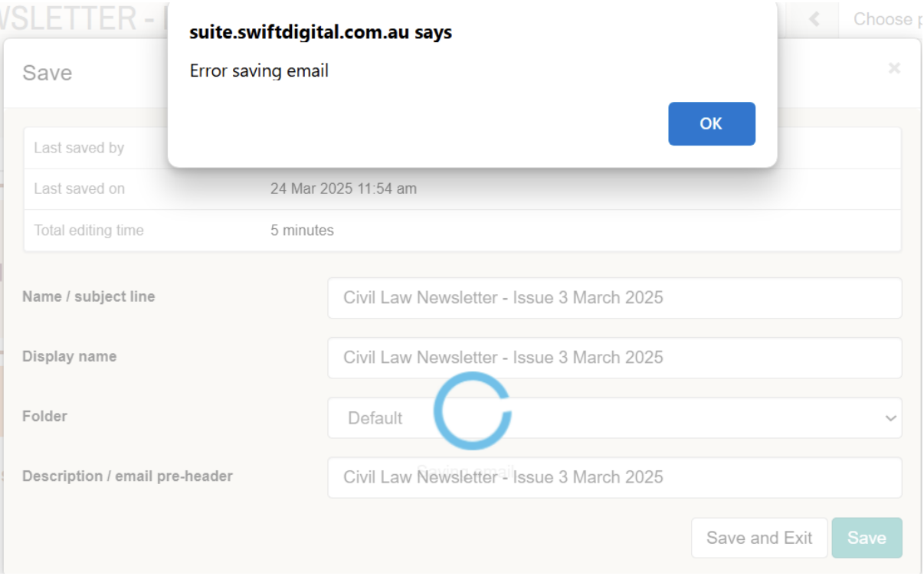The image size is (924, 576).
Task: Click the "Display name" label
Action: 70,356
